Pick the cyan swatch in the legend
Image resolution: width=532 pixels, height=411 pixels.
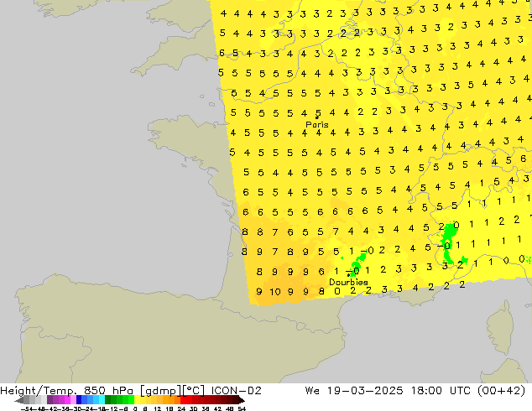(102, 400)
